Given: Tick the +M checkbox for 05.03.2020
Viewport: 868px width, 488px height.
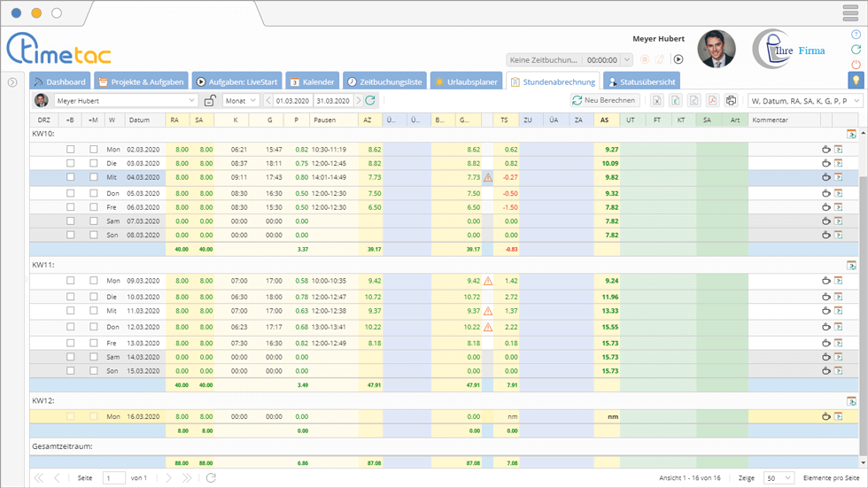Looking at the screenshot, I should coord(94,193).
